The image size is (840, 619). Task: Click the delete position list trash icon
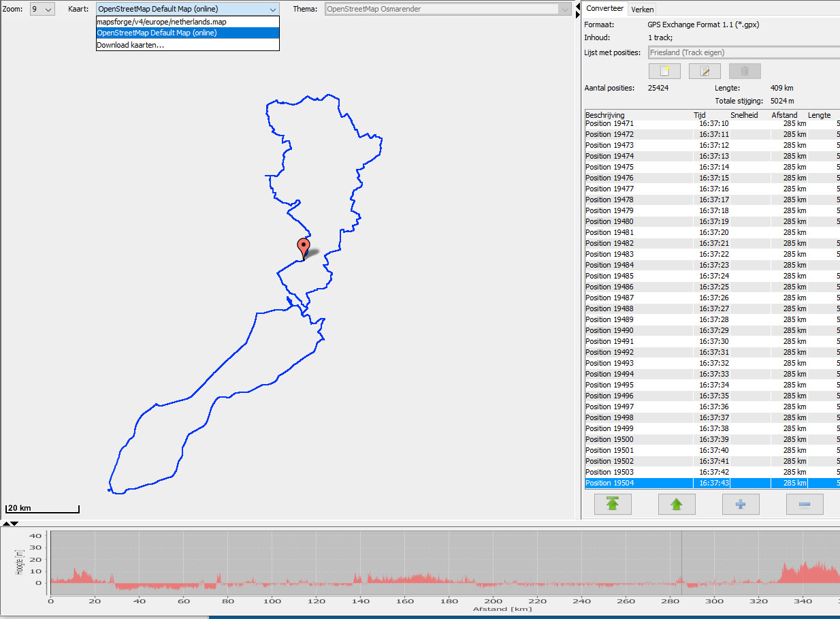[x=745, y=72]
